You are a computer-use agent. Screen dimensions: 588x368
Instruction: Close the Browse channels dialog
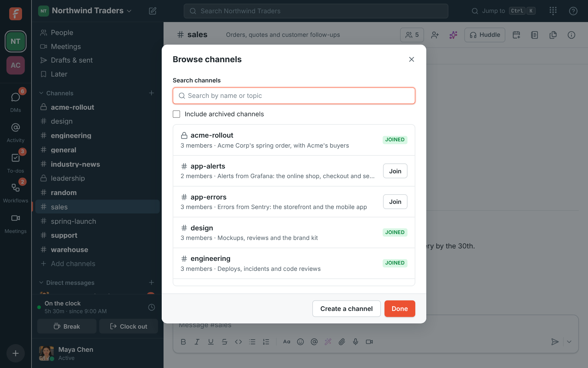point(412,59)
